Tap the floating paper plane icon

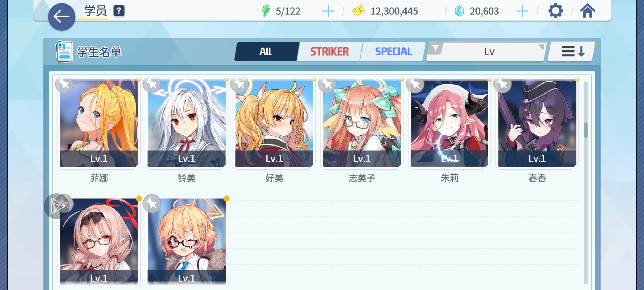57,206
